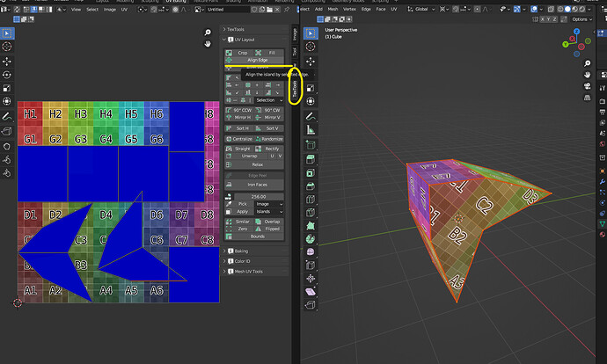Screen dimensions: 607x364
Task: Expand the Mesh UV Tools panel
Action: pyautogui.click(x=254, y=272)
